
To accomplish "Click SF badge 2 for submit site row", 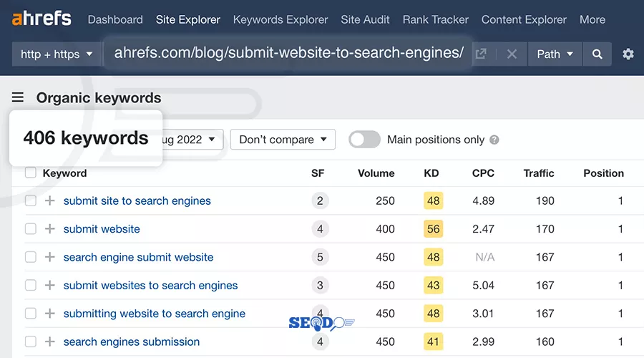I will [x=320, y=200].
